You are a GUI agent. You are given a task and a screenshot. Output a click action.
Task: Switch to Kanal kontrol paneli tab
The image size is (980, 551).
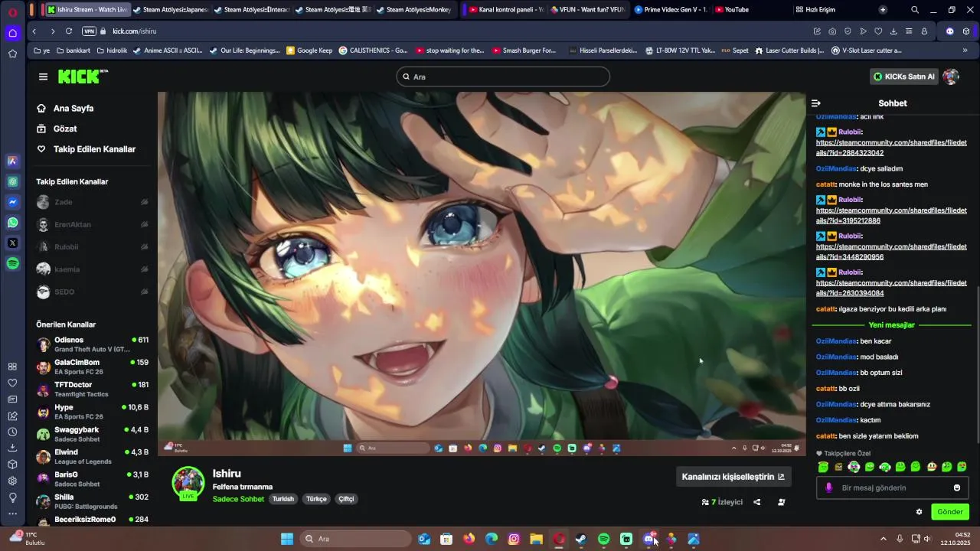click(x=505, y=10)
